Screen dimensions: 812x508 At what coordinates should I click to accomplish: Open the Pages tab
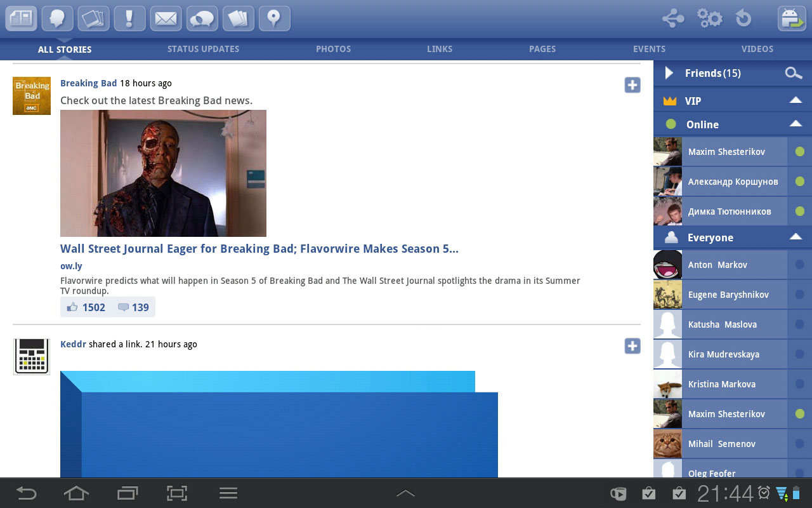(x=542, y=49)
